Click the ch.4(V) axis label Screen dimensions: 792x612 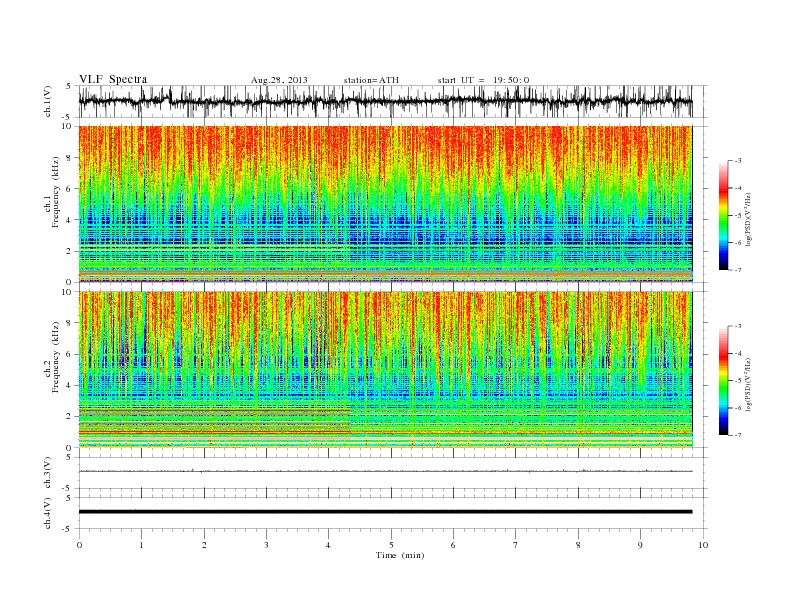coord(48,513)
